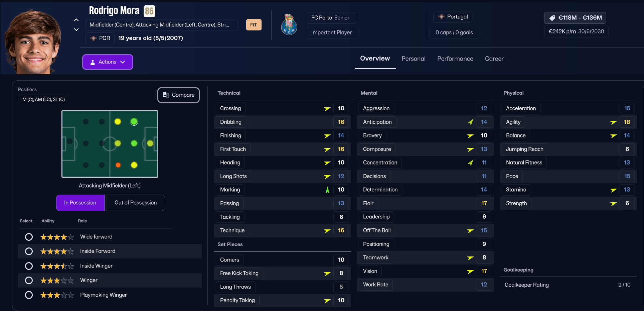
Task: Click the 19 years old birth date text
Action: click(x=151, y=38)
